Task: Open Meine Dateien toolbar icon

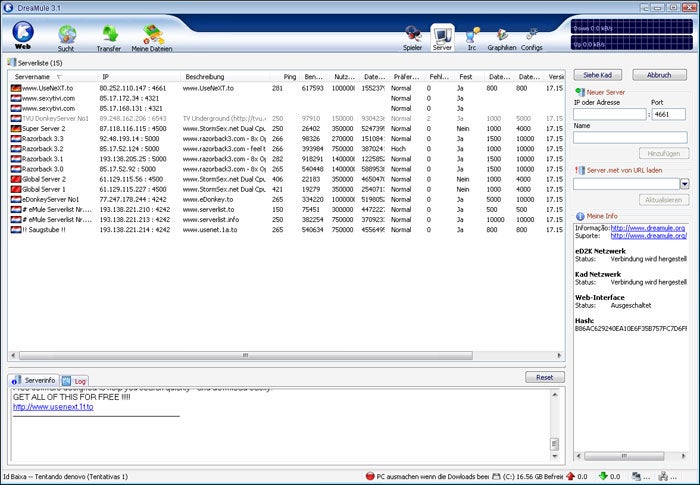Action: (x=152, y=38)
